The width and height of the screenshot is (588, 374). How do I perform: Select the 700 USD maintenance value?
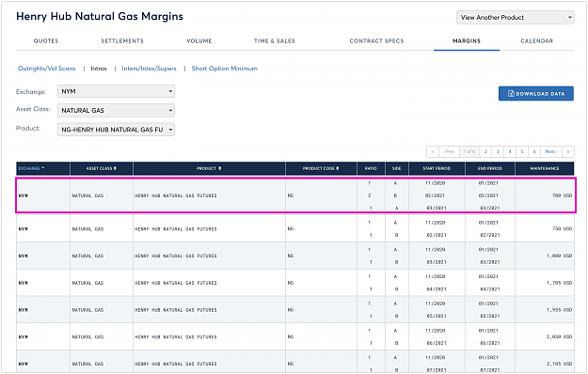[x=562, y=195]
